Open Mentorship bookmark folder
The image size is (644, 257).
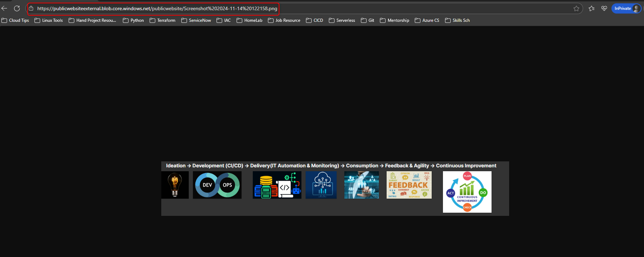[394, 20]
